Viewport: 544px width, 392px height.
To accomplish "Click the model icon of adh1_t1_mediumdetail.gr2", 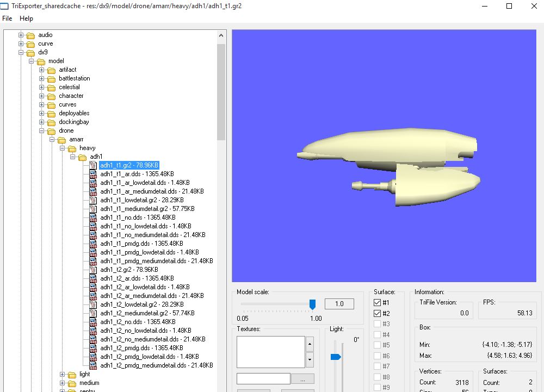I will click(x=93, y=209).
